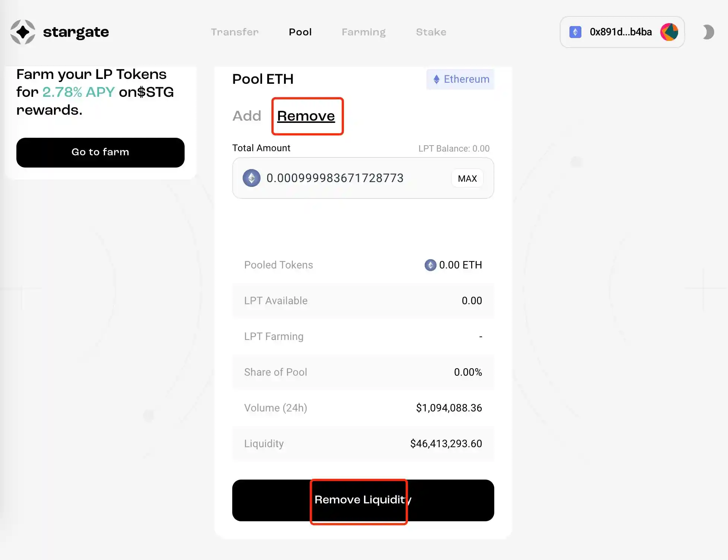This screenshot has height=560, width=728.
Task: Click the Ethereum network icon in wallet button
Action: click(575, 32)
